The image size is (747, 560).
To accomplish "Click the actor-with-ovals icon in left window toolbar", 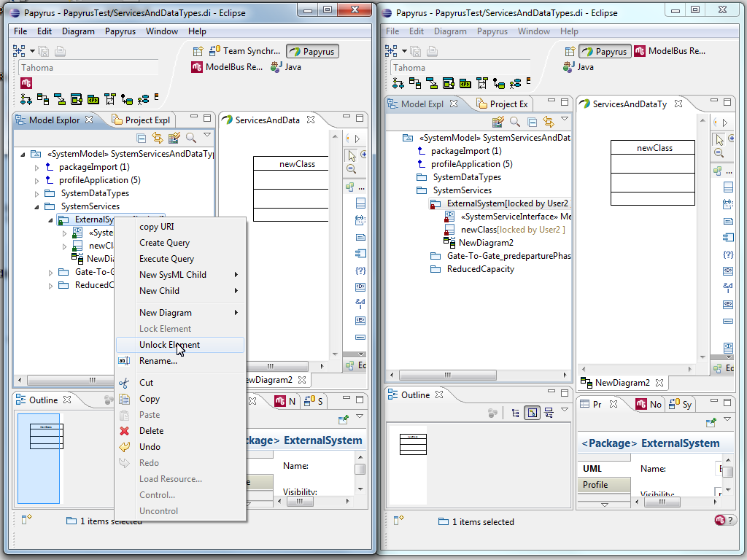I will (144, 99).
